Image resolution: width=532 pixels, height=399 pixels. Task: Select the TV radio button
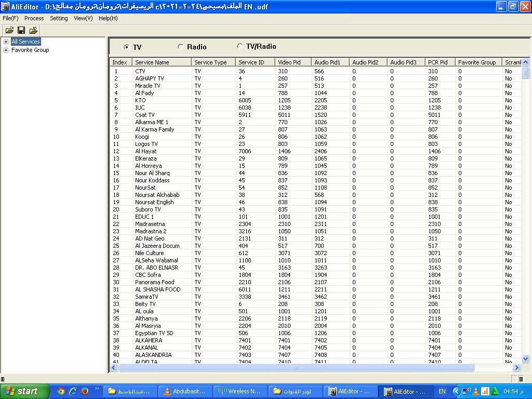pyautogui.click(x=127, y=47)
